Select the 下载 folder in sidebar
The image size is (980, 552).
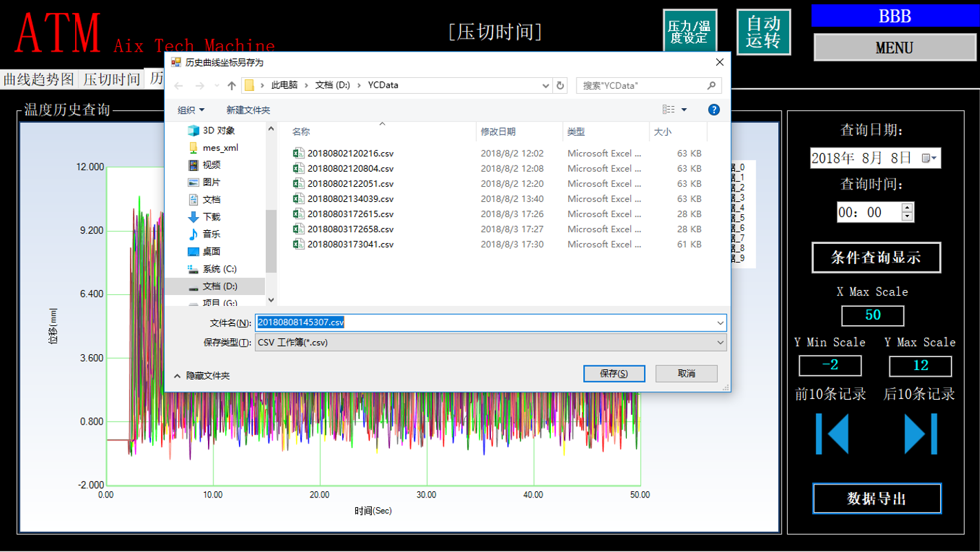point(211,217)
